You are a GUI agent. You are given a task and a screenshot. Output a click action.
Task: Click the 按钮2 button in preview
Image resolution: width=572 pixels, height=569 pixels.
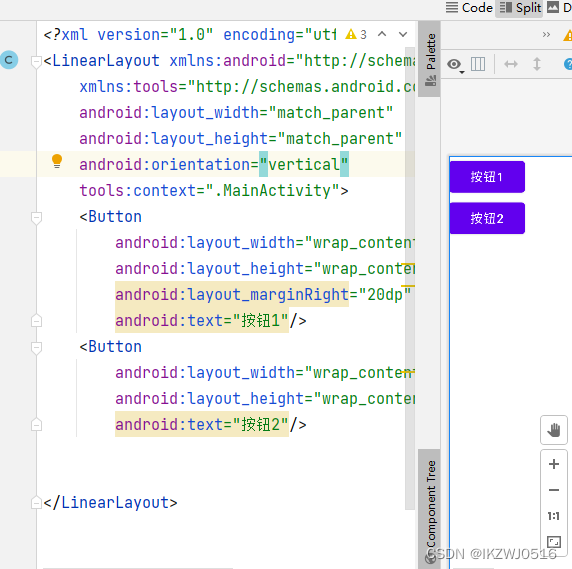[487, 218]
